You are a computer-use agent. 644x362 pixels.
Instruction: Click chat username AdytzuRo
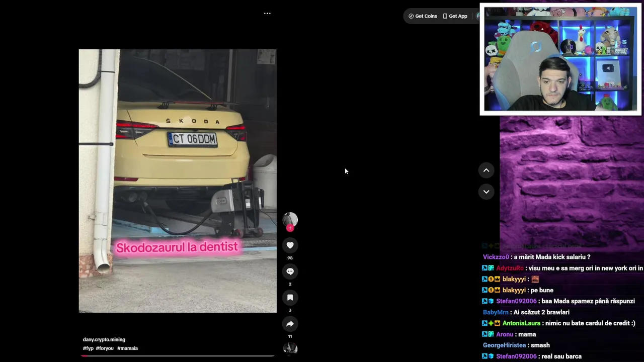click(x=510, y=268)
